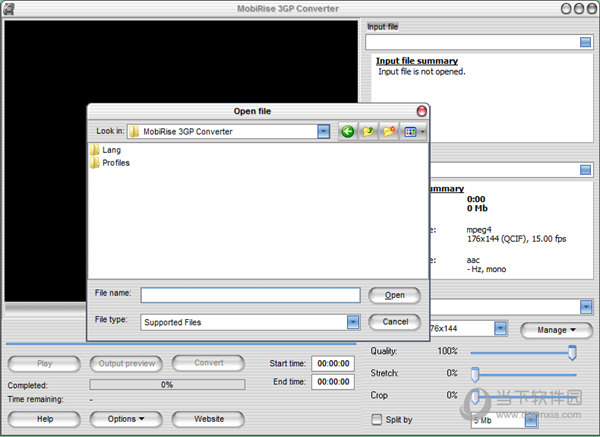
Task: Click the Input file summary heading
Action: click(417, 61)
